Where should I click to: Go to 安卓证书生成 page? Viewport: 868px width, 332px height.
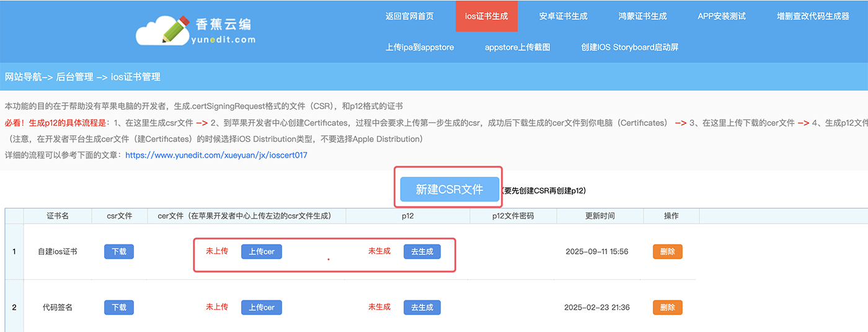click(x=563, y=16)
